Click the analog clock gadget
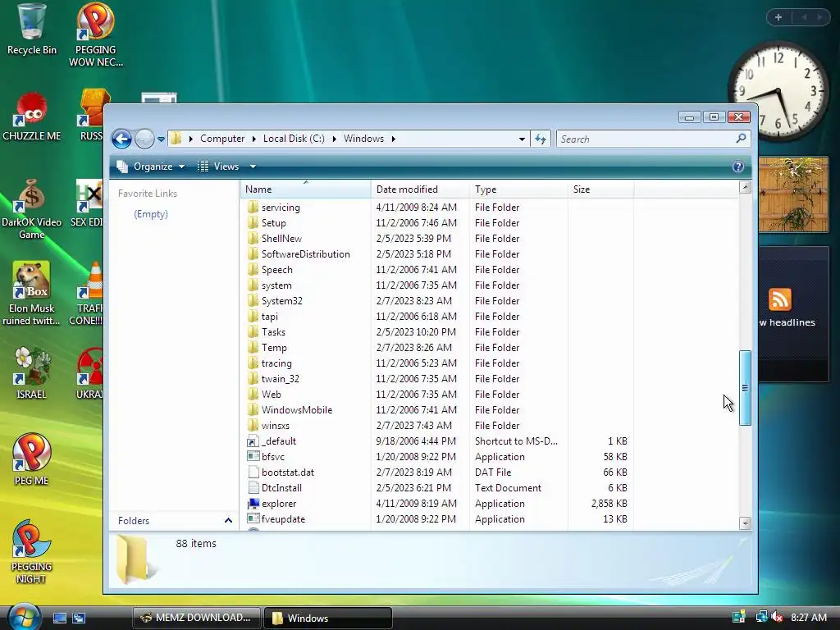The image size is (840, 630). coord(778,91)
